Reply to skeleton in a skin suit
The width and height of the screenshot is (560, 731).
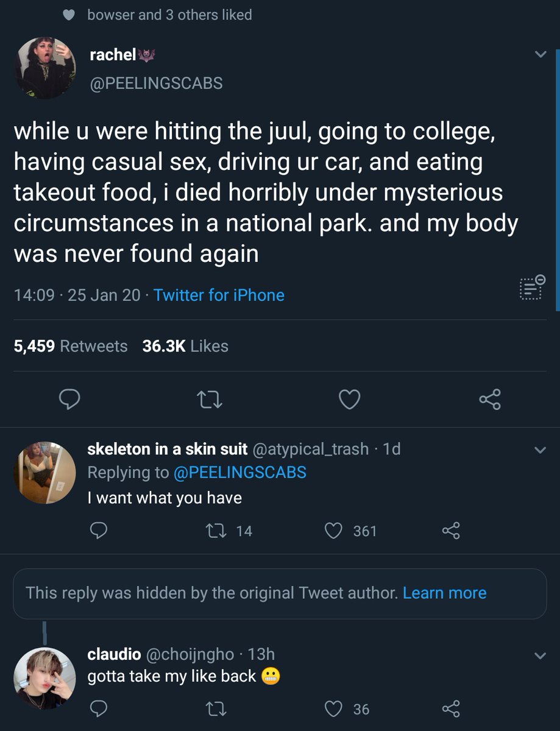point(99,531)
